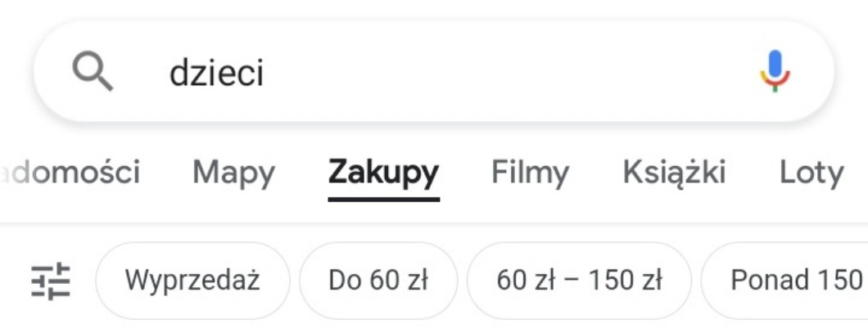
Task: Click the magnifying glass search icon
Action: 93,73
